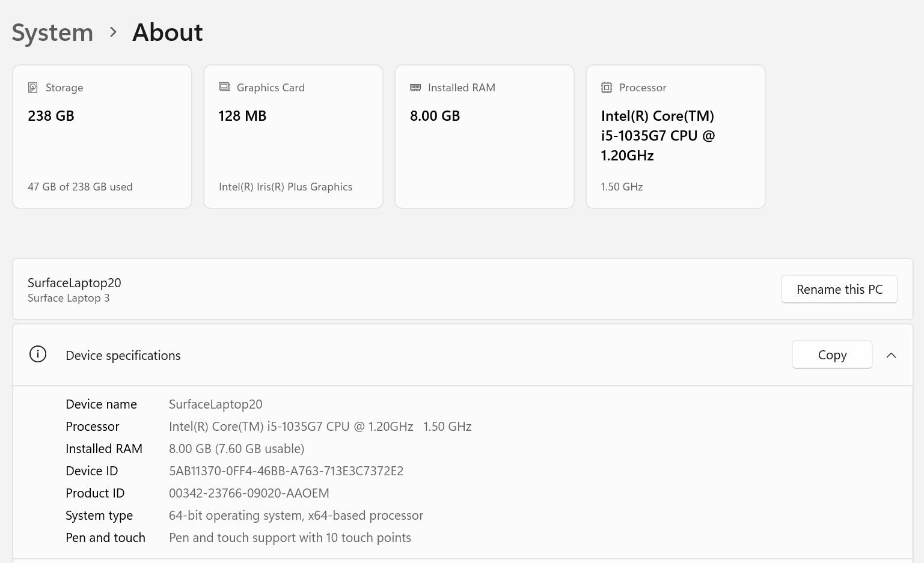Click the Device specifications info icon
This screenshot has height=563, width=924.
[x=38, y=355]
